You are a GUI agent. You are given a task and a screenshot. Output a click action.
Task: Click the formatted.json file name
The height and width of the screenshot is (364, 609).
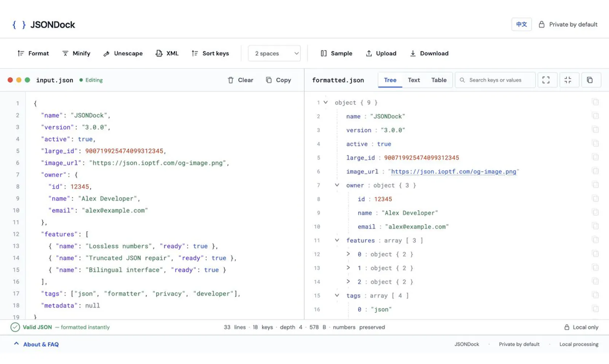(338, 80)
